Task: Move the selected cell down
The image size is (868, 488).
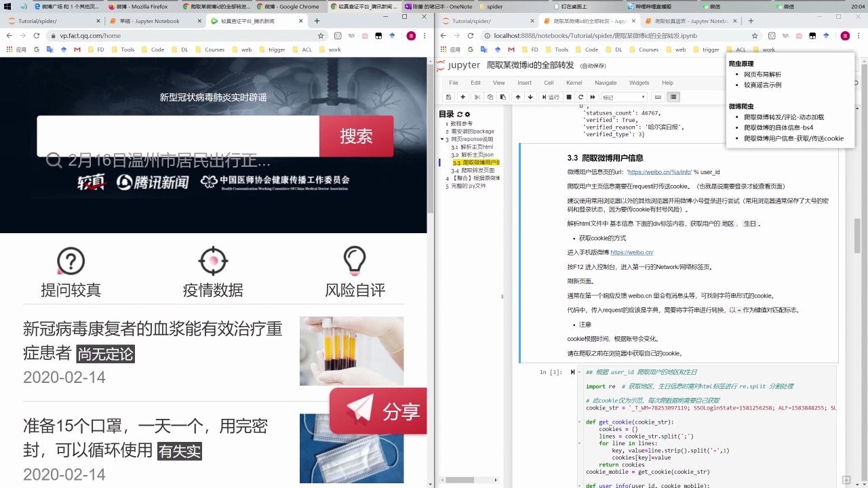Action: [531, 97]
